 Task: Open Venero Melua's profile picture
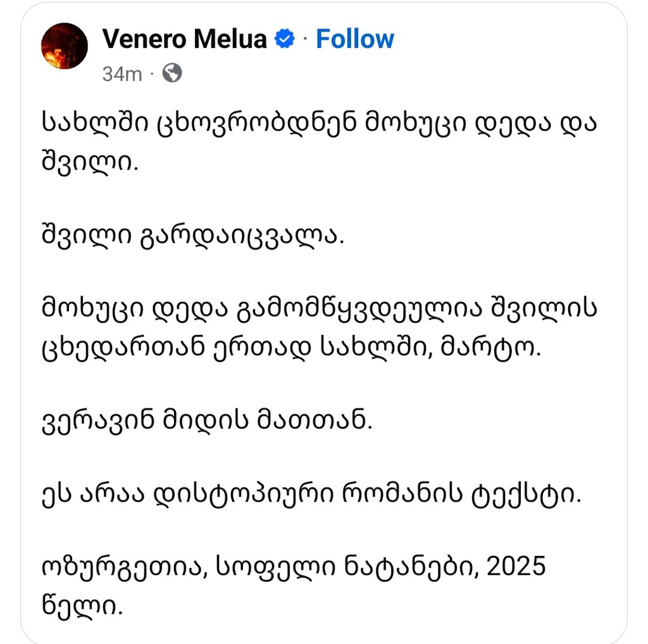[x=65, y=46]
